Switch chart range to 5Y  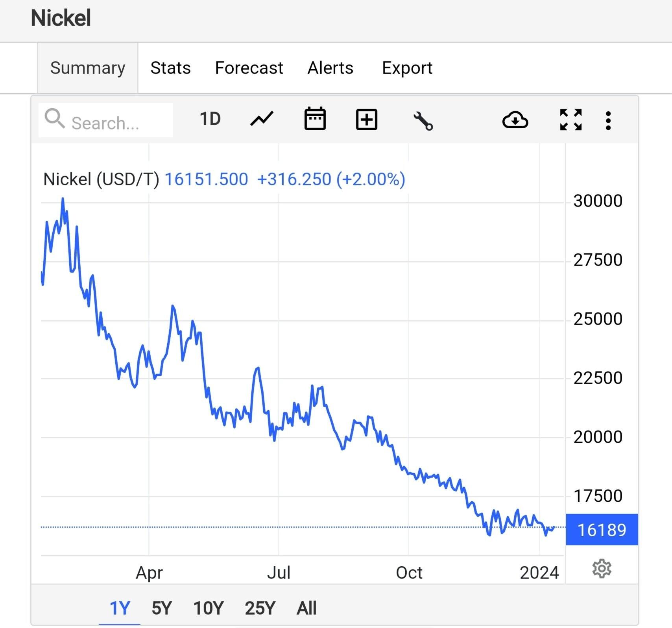coord(162,608)
